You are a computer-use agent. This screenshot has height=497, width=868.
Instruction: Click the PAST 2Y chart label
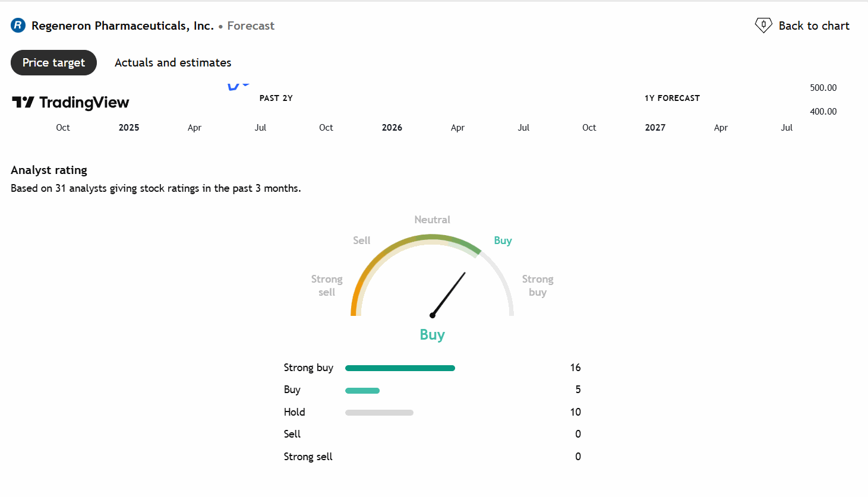[276, 98]
